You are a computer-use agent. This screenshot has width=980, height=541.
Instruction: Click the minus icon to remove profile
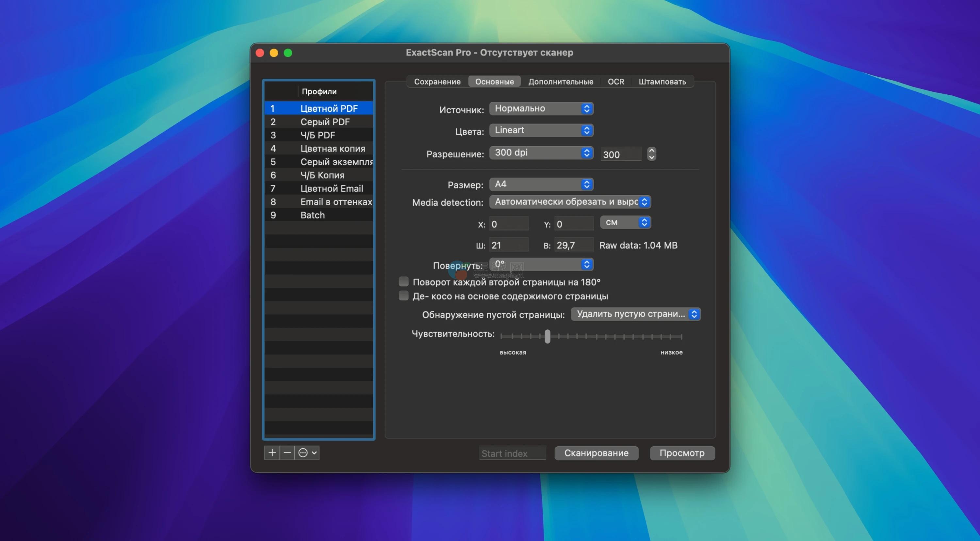click(x=287, y=453)
